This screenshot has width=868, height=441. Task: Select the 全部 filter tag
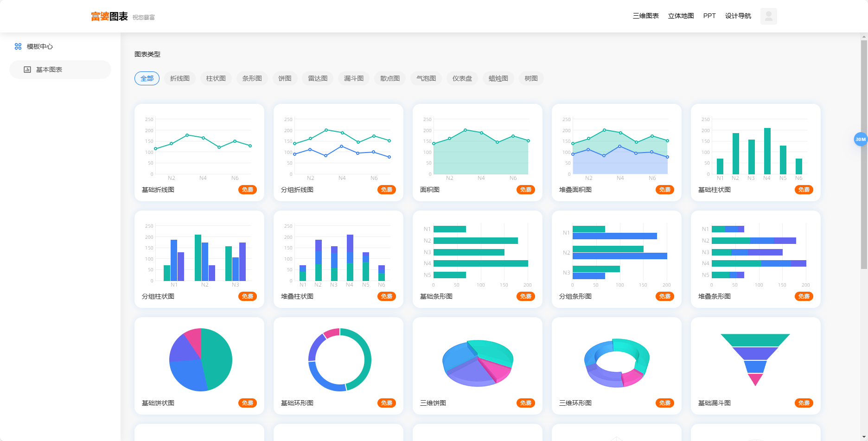point(147,78)
